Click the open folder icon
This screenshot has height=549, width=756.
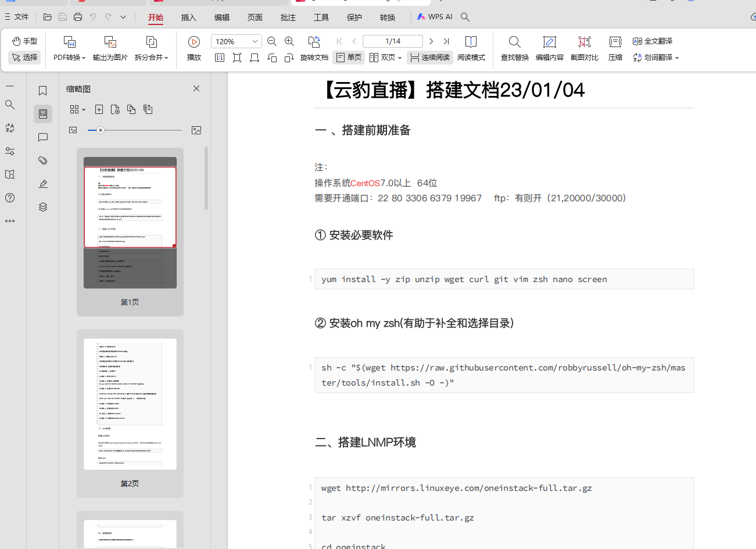[x=48, y=17]
